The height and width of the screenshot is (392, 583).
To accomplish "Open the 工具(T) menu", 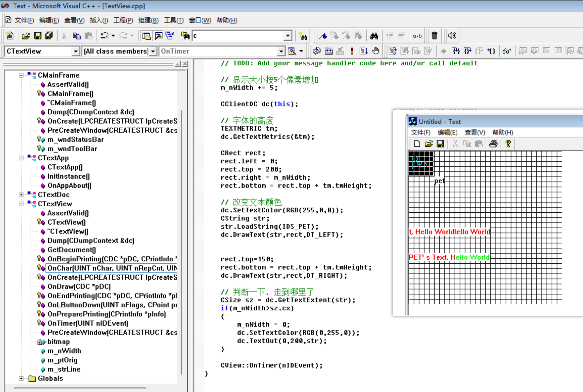I will click(x=174, y=20).
